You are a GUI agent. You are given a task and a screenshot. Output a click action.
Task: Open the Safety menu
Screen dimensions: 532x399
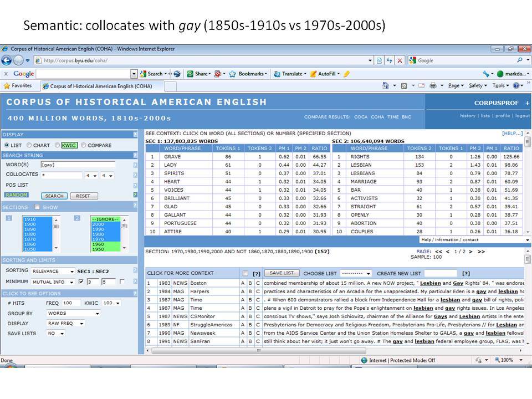(478, 85)
